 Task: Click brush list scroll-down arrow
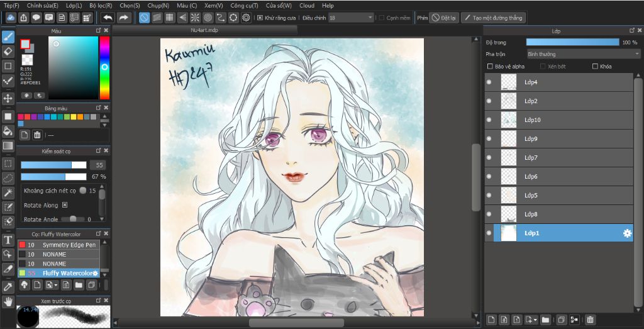[104, 274]
